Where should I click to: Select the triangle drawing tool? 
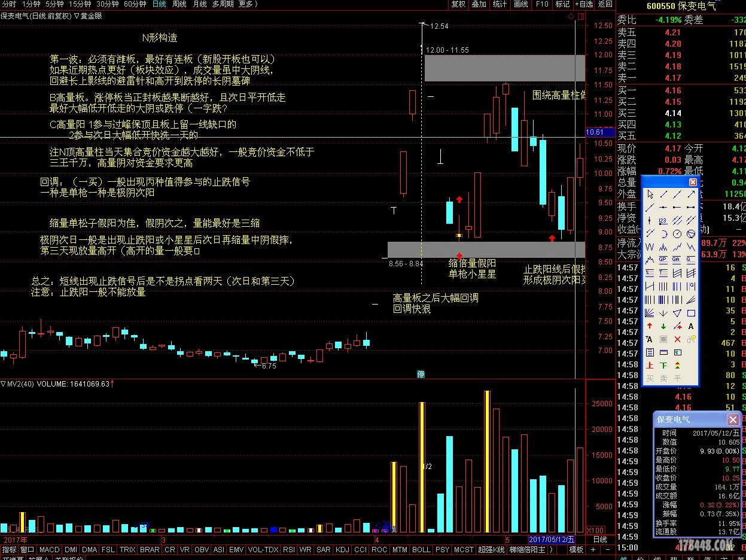tap(677, 313)
